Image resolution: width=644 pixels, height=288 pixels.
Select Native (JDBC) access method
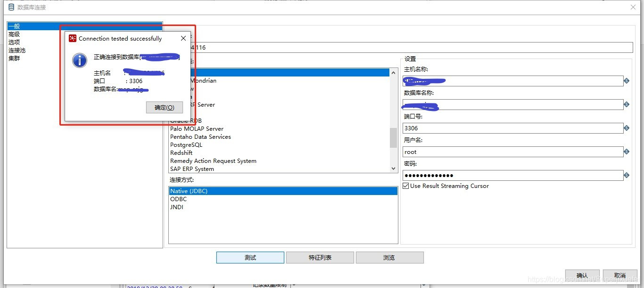(x=283, y=191)
